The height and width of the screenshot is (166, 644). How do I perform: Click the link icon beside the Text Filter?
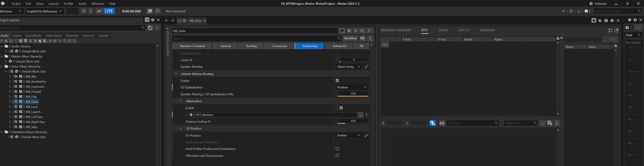click(442, 123)
